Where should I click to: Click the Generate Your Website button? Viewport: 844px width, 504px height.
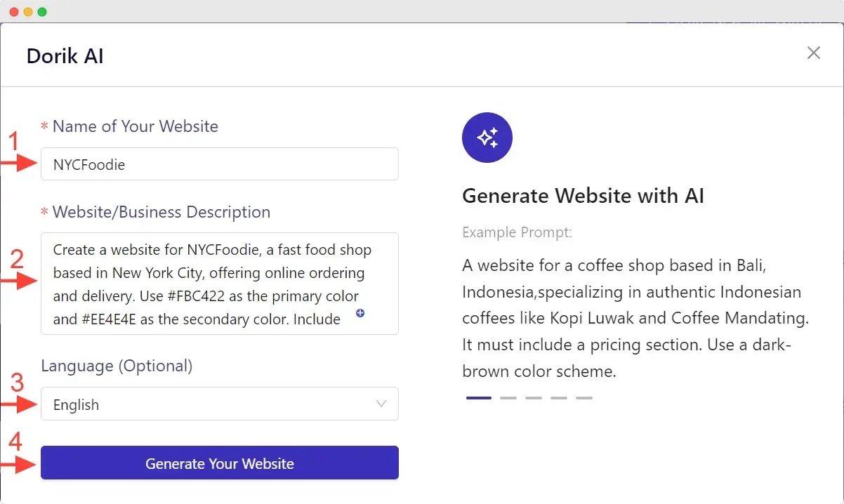[x=219, y=463]
